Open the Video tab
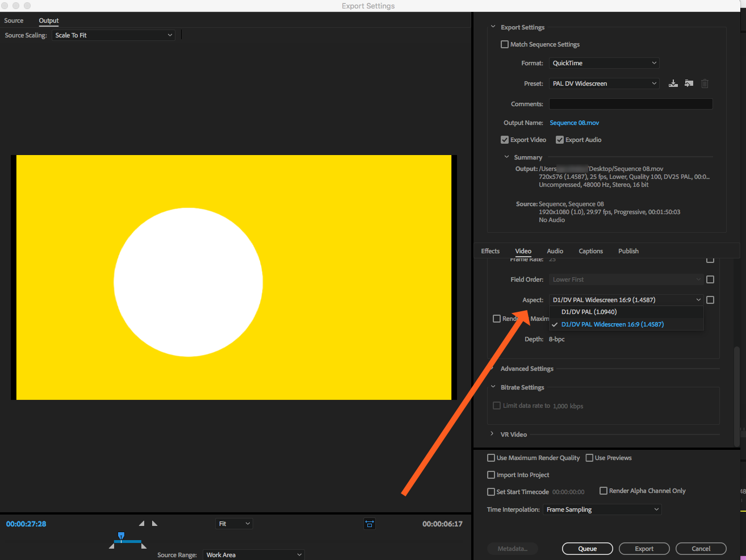746x560 pixels. point(523,251)
